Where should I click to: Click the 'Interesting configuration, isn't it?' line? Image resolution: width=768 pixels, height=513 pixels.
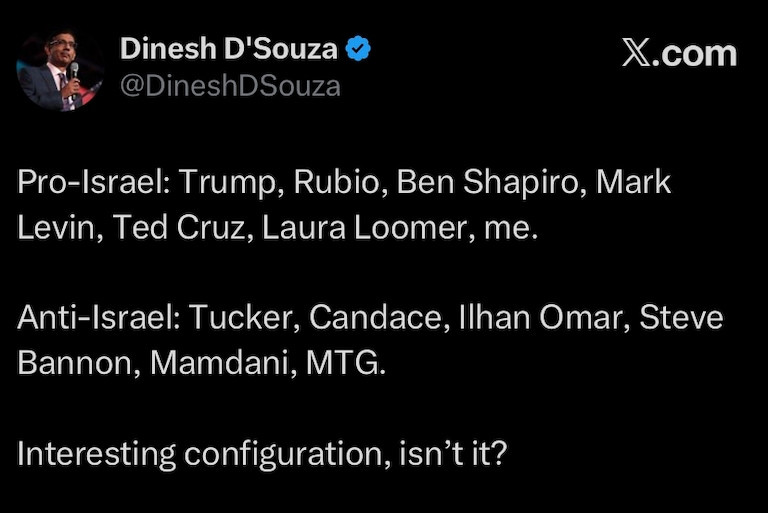tap(263, 454)
